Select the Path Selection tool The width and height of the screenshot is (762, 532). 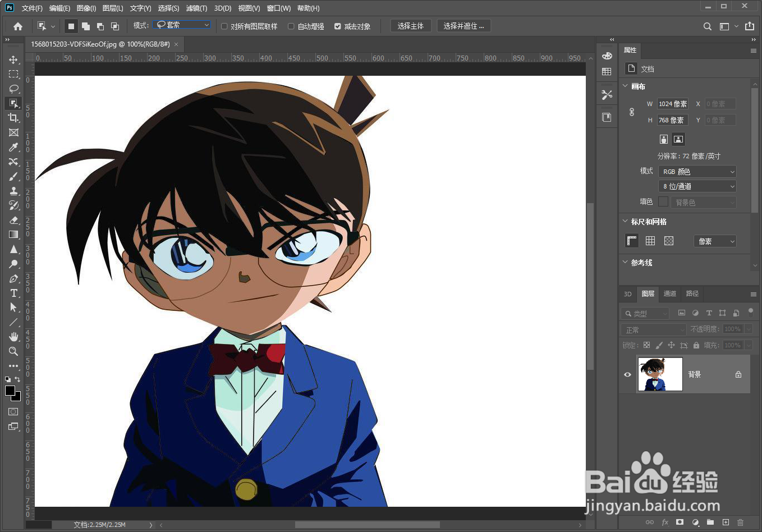coord(13,308)
